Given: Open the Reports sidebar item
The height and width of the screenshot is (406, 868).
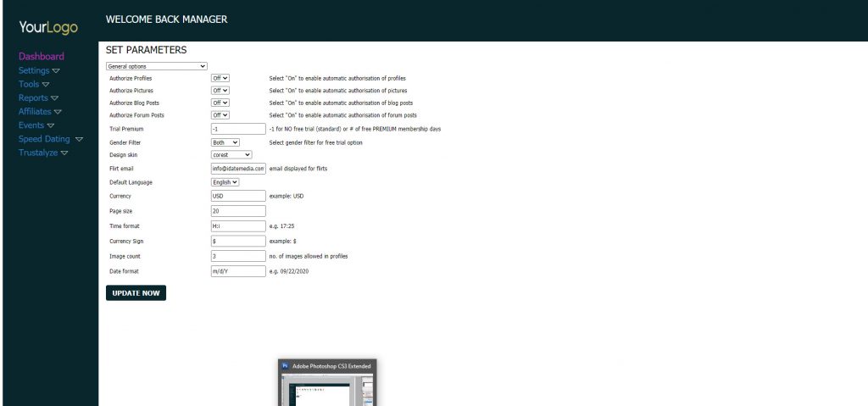Looking at the screenshot, I should click(33, 98).
